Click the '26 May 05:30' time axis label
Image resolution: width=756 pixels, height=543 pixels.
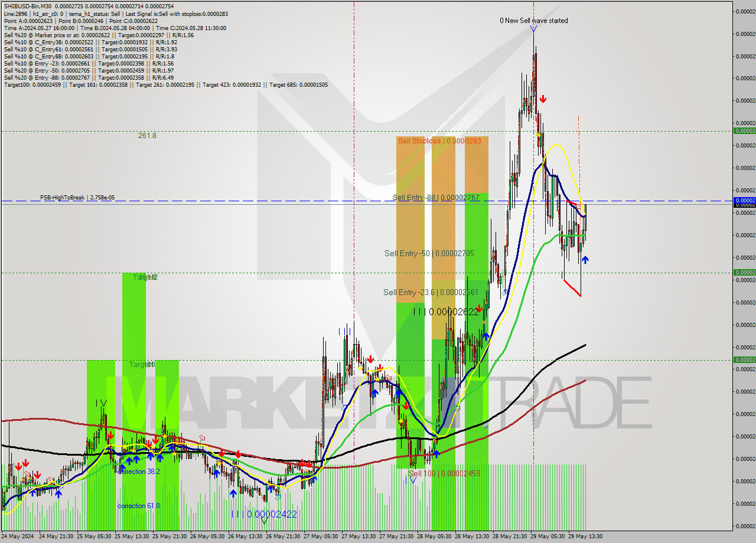coord(208,537)
